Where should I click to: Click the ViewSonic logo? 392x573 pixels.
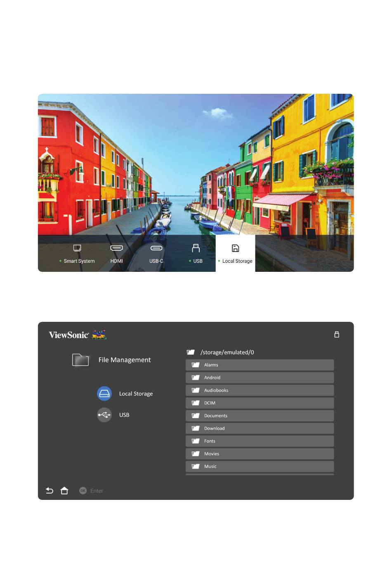click(78, 335)
